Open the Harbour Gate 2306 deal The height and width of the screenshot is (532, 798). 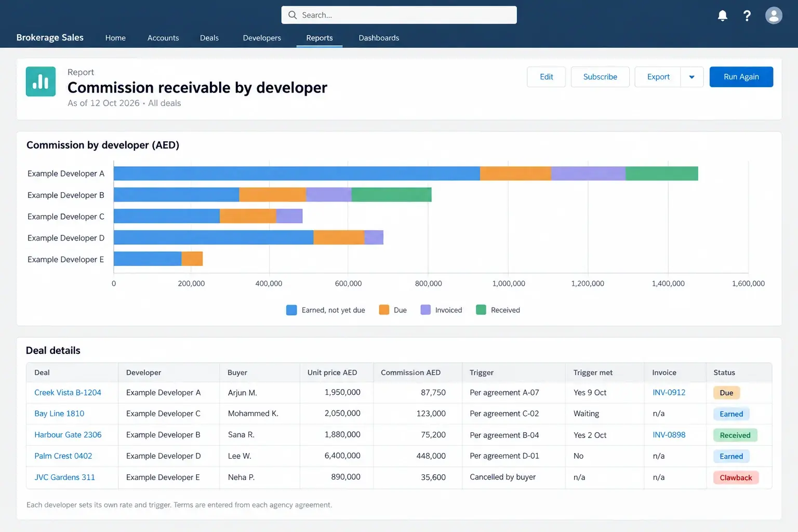[x=68, y=435]
